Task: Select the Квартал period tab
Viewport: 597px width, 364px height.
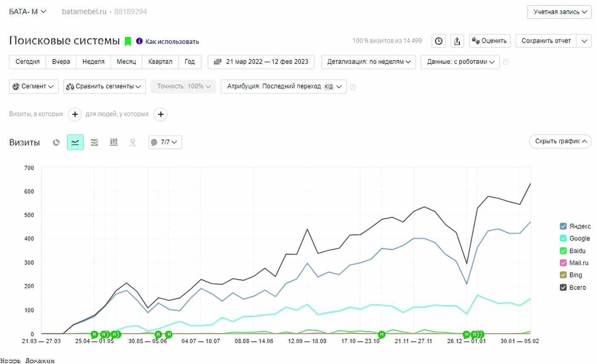Action: pos(160,62)
